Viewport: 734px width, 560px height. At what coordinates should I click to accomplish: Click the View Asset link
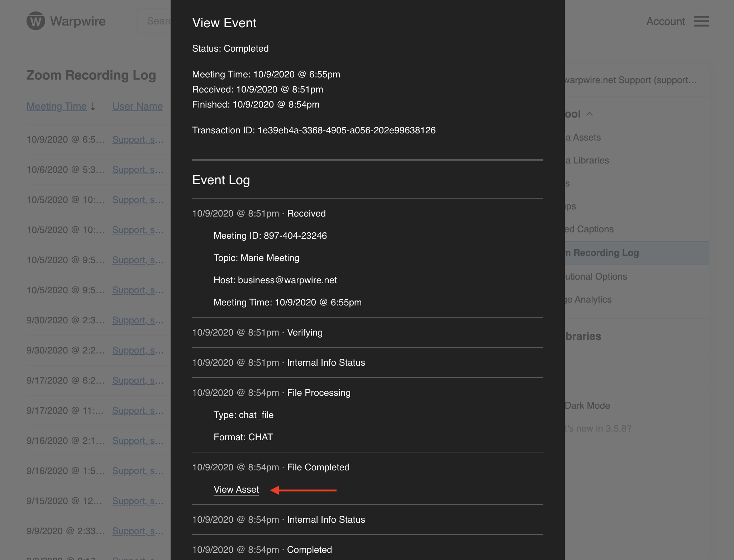tap(236, 489)
